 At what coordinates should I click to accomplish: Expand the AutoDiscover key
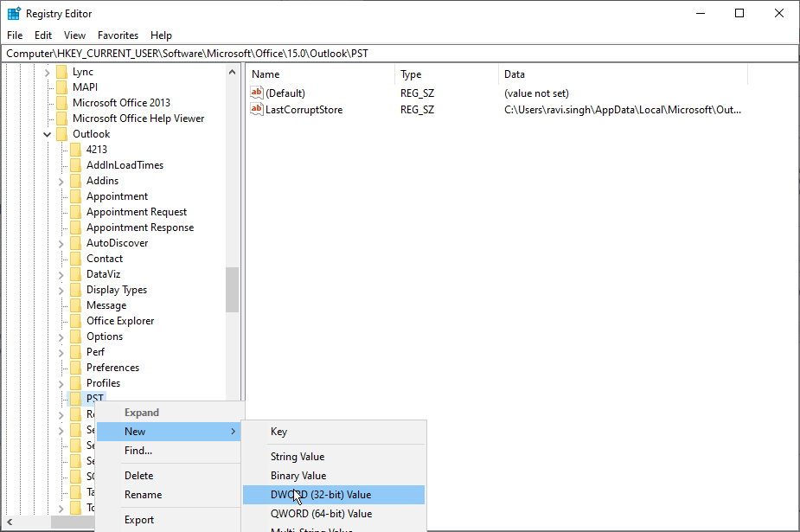(61, 243)
